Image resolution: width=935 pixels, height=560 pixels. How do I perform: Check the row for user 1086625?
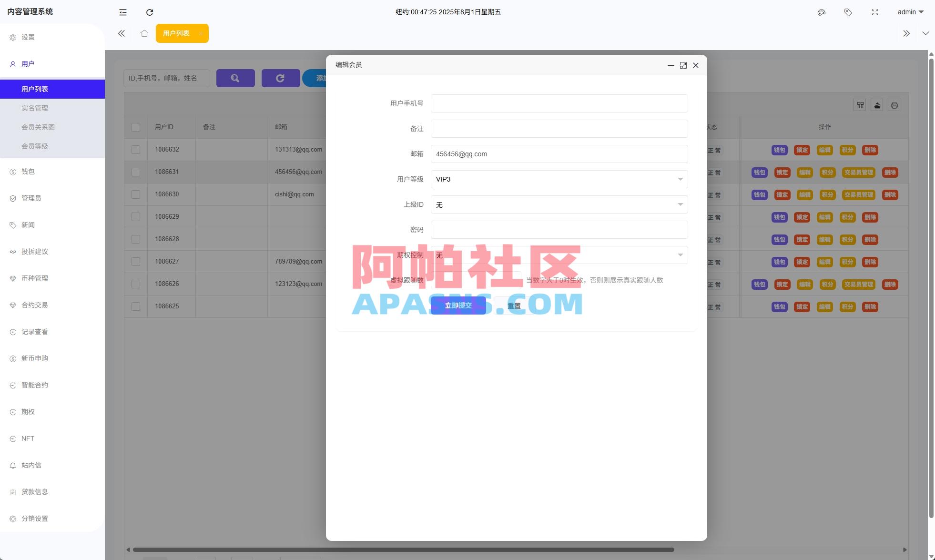(x=136, y=306)
